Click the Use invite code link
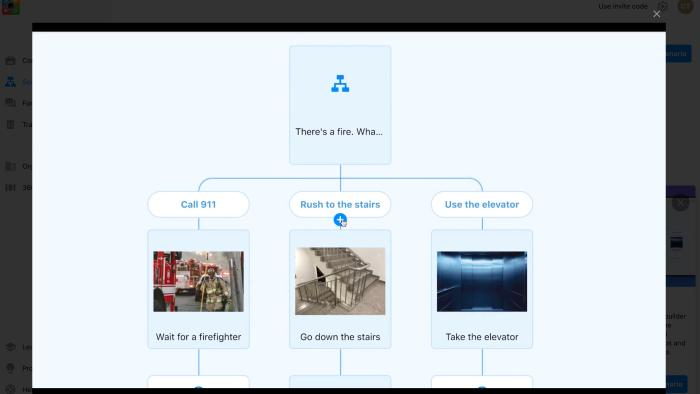Screen dimensions: 700x394 click(x=623, y=6)
